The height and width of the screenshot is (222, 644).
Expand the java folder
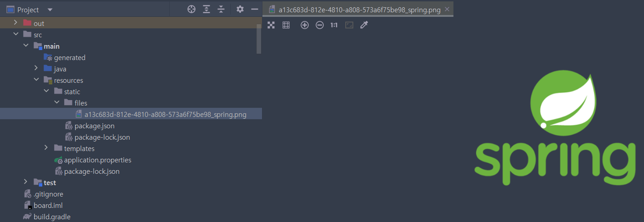36,69
